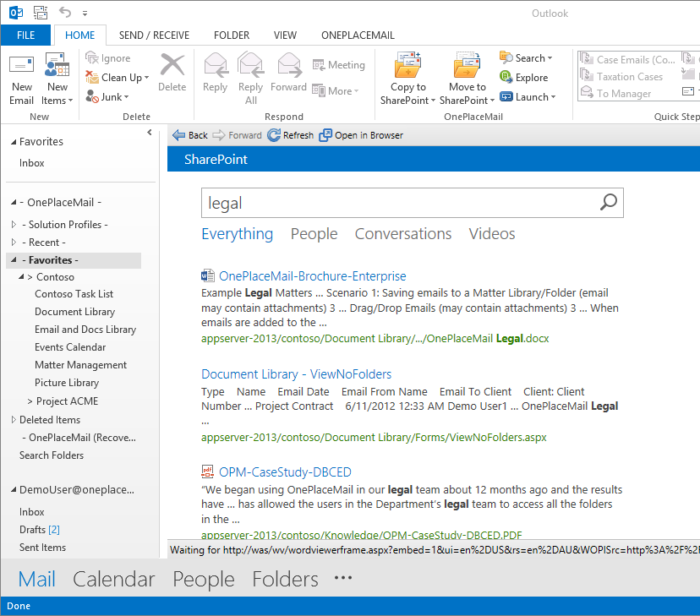
Task: Click the Open in Browser icon
Action: [x=325, y=135]
